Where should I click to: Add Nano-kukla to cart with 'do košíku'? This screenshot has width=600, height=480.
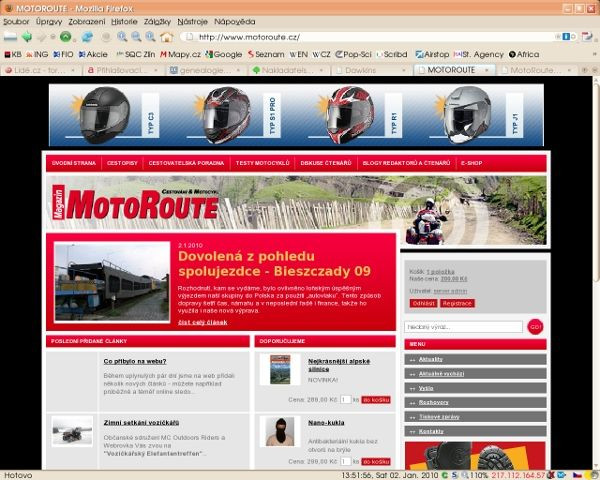coord(374,461)
